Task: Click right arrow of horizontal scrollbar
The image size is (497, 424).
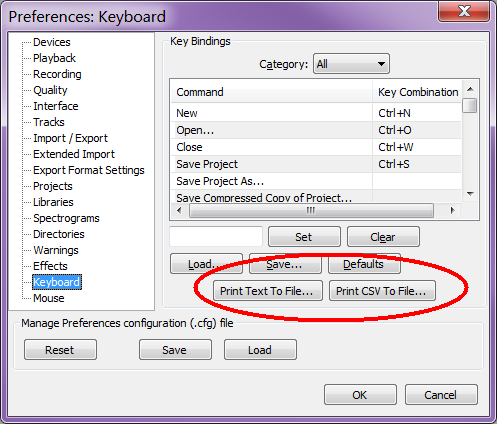Action: click(452, 210)
